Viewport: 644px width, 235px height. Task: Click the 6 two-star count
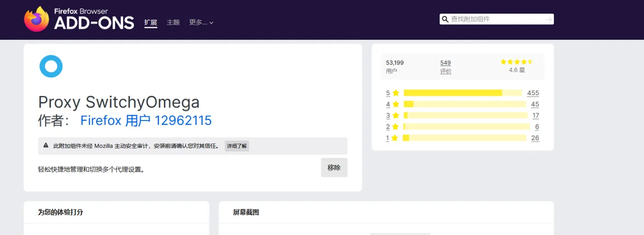click(x=537, y=127)
